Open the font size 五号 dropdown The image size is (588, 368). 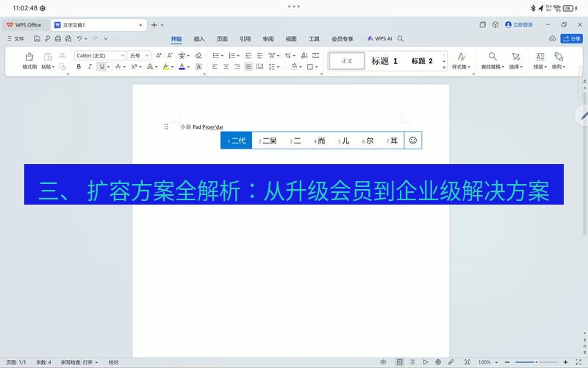(148, 56)
